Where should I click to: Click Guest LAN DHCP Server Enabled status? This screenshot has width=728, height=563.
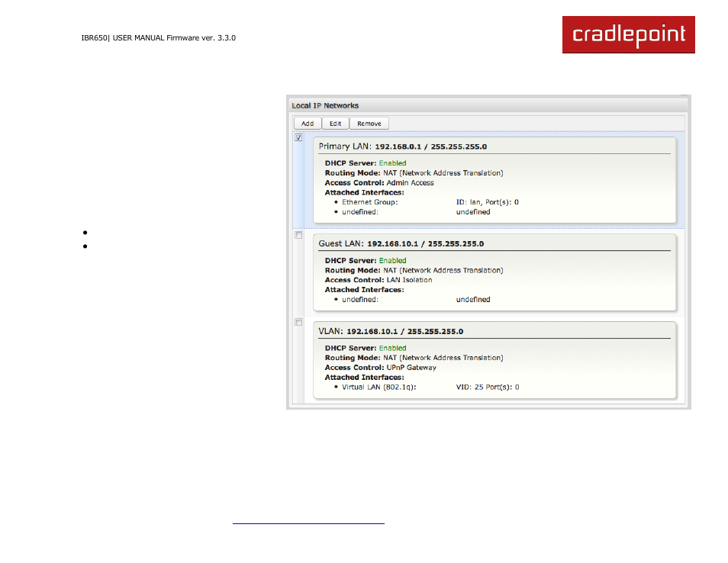tap(366, 261)
